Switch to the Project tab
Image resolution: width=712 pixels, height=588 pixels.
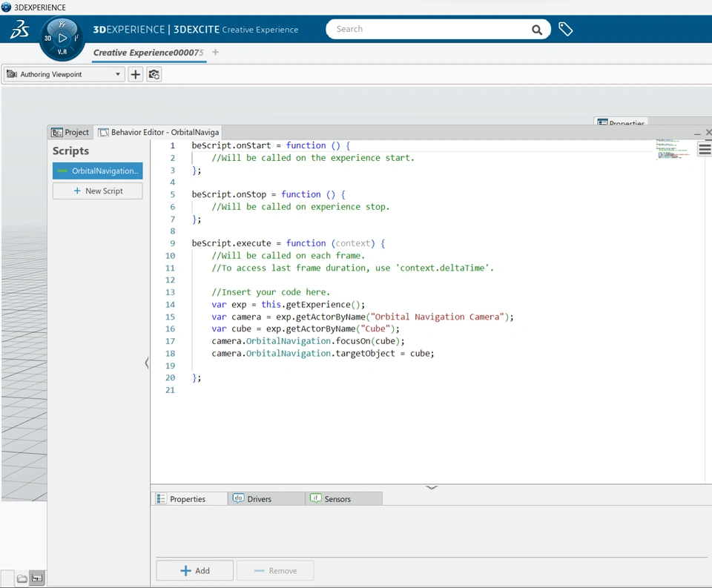(70, 132)
